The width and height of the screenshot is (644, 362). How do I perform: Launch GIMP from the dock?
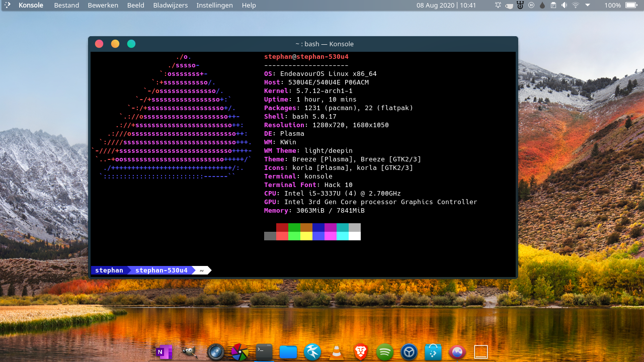[190, 352]
